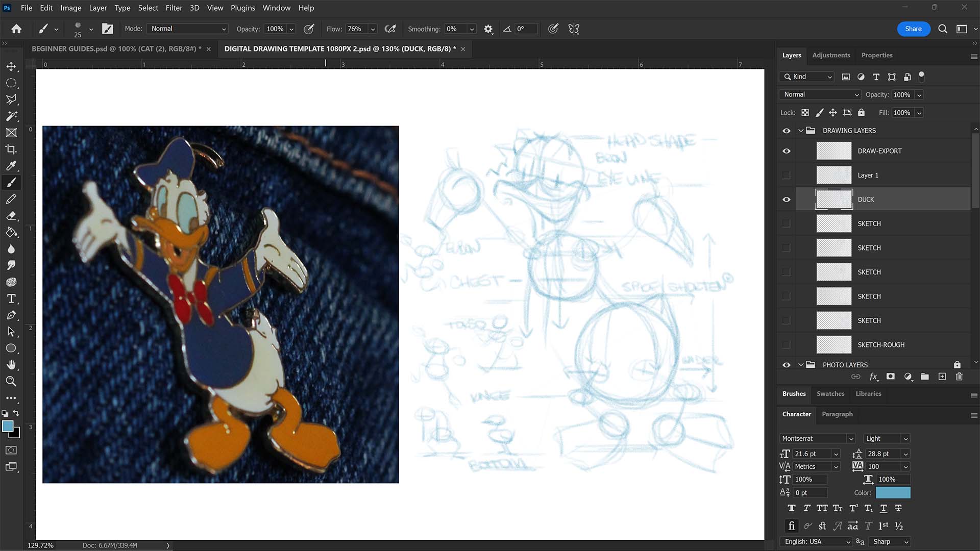Delete layer with trash icon
The width and height of the screenshot is (980, 551).
959,377
